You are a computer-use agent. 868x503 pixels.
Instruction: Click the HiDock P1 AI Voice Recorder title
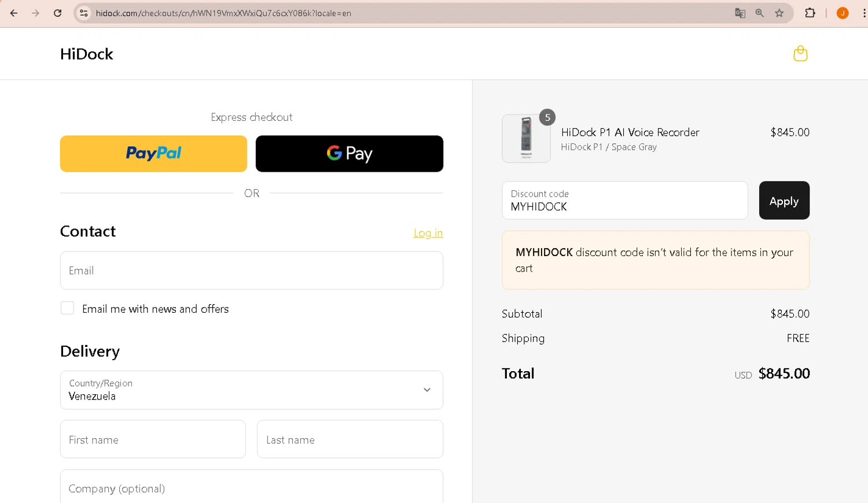[x=630, y=132]
